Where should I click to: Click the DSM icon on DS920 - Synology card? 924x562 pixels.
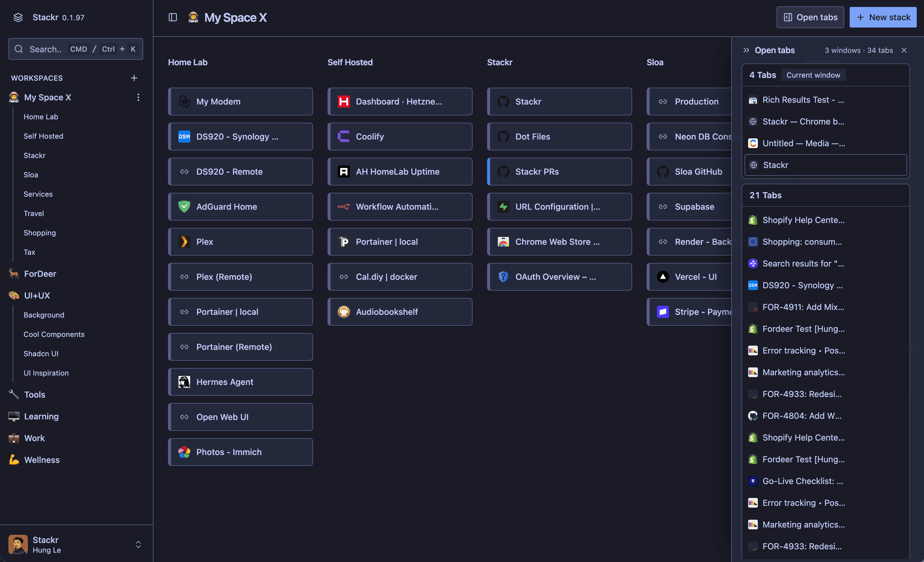coord(184,137)
